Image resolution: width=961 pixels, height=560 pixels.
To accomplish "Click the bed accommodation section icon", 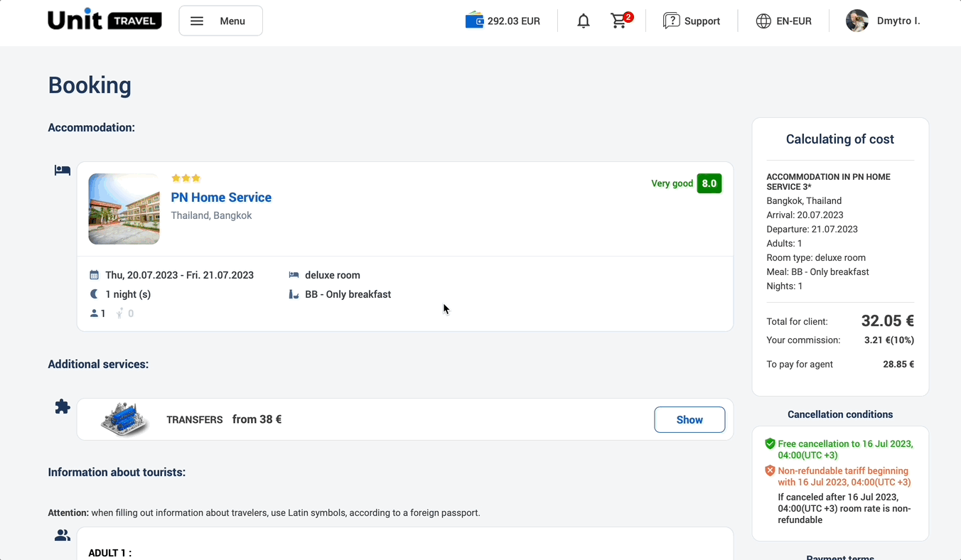I will click(x=63, y=171).
